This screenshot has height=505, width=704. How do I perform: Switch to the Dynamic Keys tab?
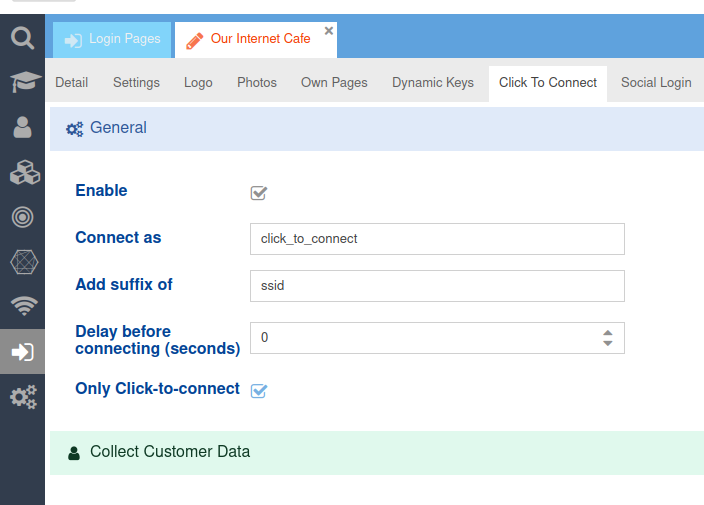click(x=432, y=83)
